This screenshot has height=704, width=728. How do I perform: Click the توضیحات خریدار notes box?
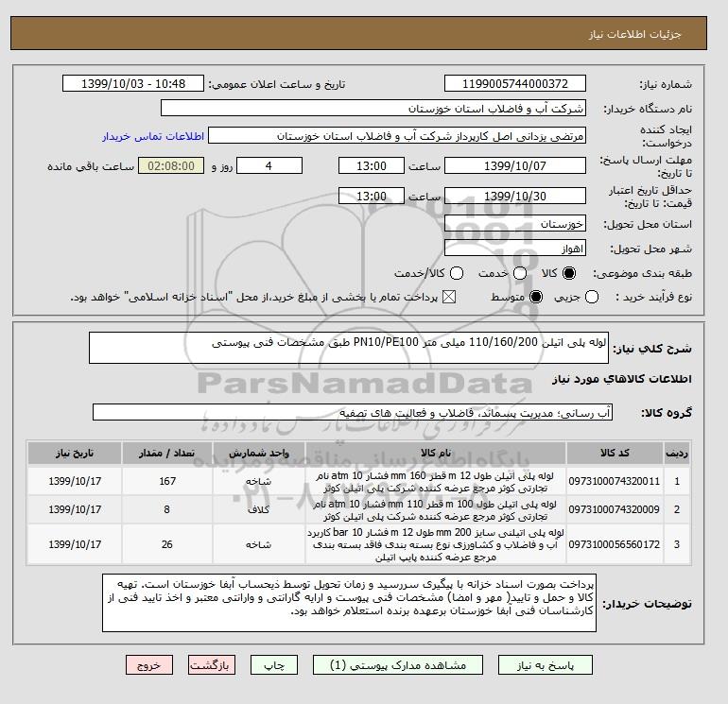[x=349, y=603]
